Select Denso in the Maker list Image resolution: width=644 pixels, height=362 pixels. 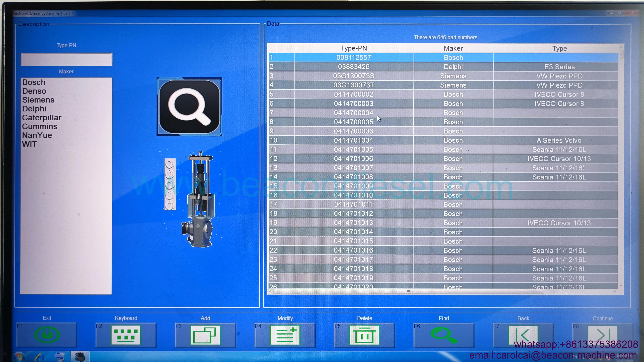tap(34, 91)
